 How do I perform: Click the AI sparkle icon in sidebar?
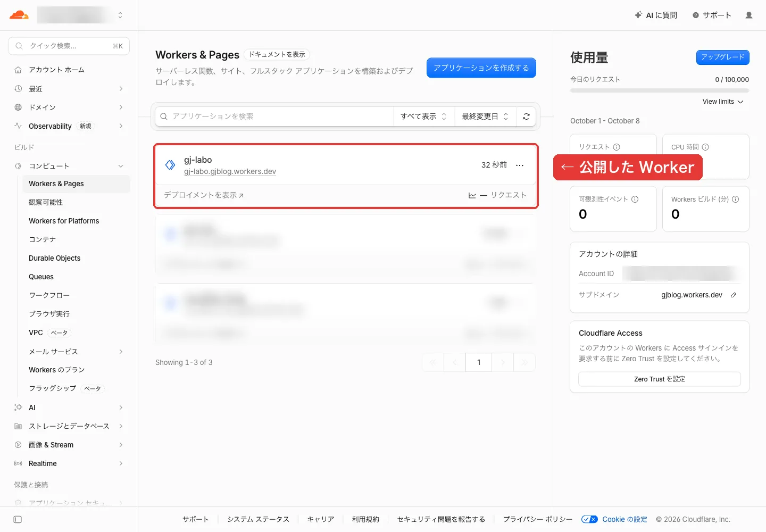pyautogui.click(x=18, y=408)
